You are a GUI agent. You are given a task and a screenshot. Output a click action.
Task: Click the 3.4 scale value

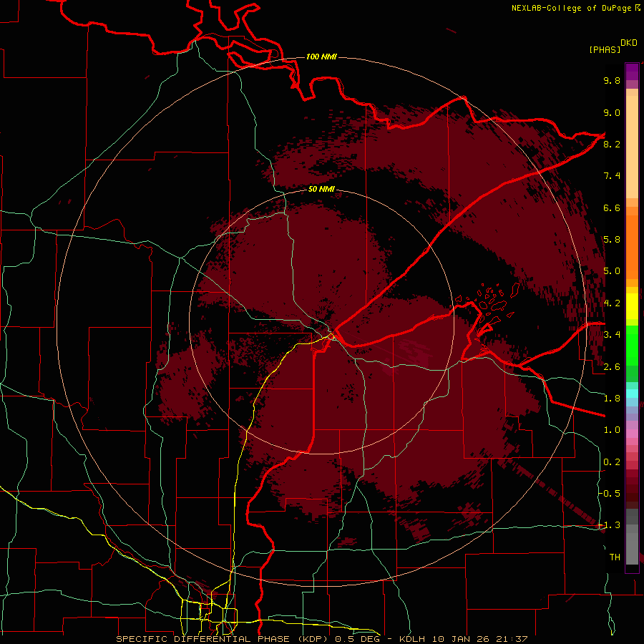612,335
